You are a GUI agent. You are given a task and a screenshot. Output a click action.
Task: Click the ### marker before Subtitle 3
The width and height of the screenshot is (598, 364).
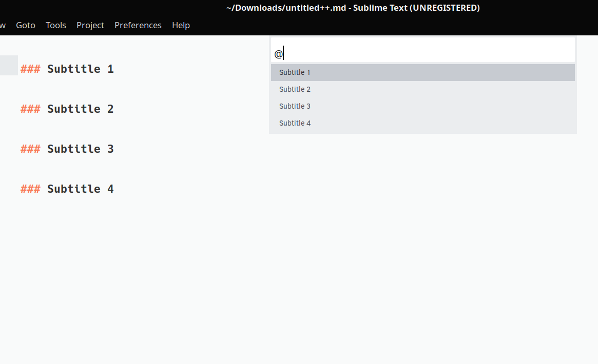pyautogui.click(x=30, y=149)
